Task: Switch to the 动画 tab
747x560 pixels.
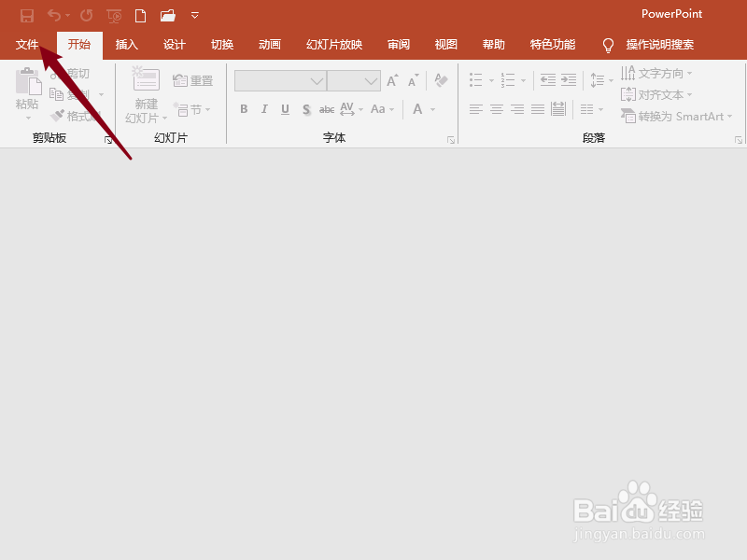Action: 270,45
